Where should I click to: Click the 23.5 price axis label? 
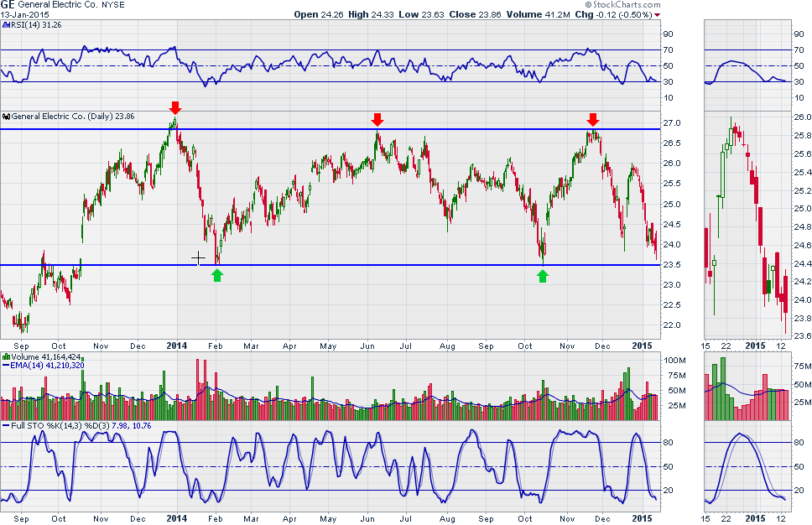click(x=672, y=265)
